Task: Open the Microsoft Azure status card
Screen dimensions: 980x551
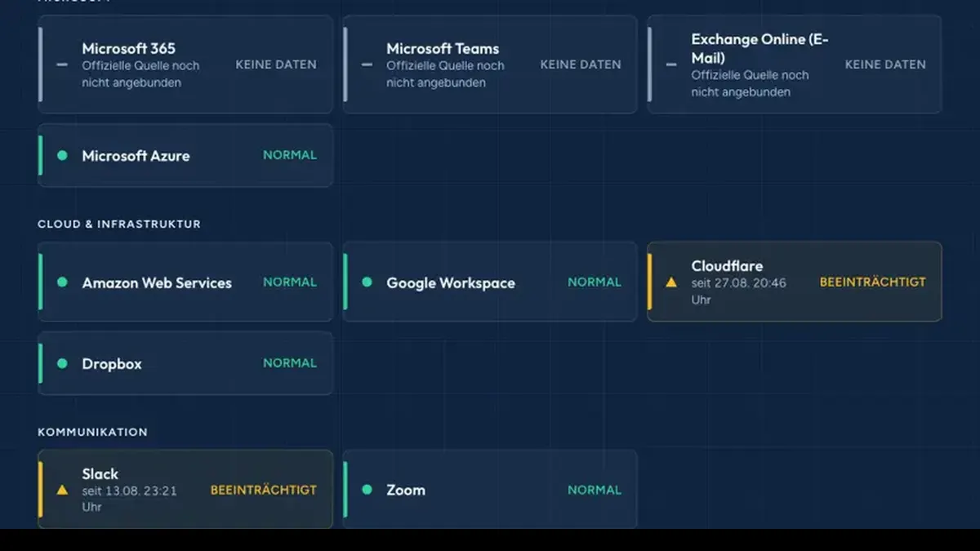Action: click(x=185, y=155)
